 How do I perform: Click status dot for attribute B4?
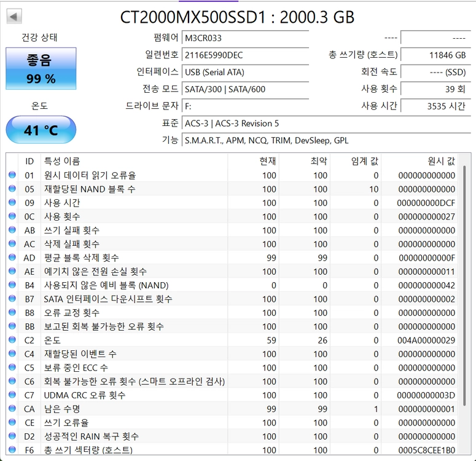(12, 285)
